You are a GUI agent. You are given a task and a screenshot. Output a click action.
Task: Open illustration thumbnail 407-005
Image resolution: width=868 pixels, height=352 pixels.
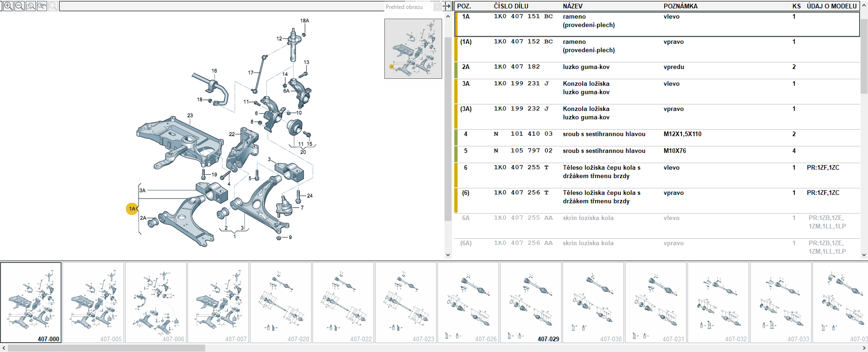tap(93, 303)
